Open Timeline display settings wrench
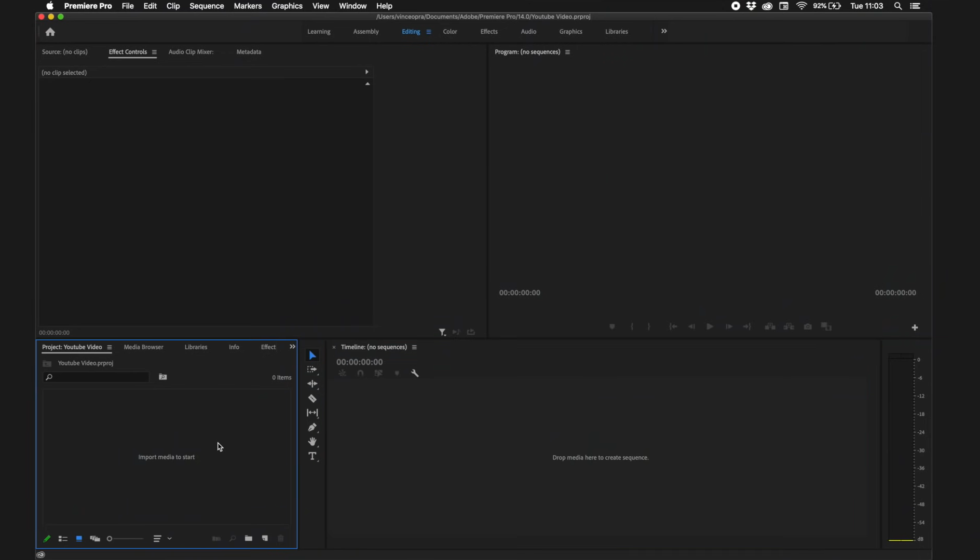 click(x=415, y=373)
